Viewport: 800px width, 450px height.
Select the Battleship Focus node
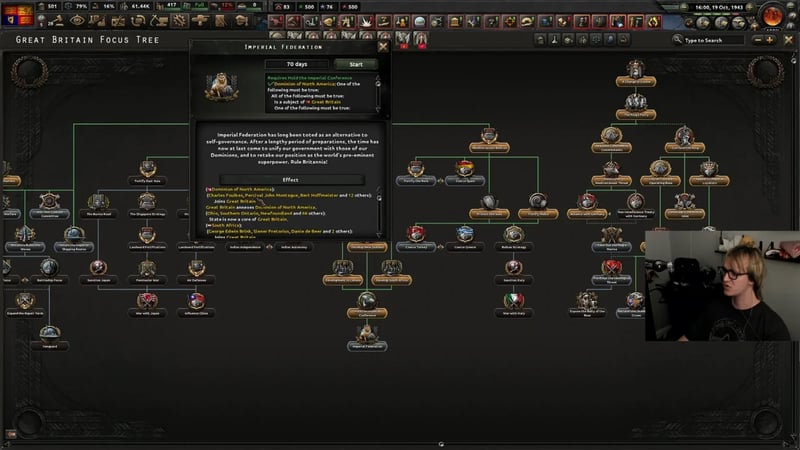pos(49,272)
